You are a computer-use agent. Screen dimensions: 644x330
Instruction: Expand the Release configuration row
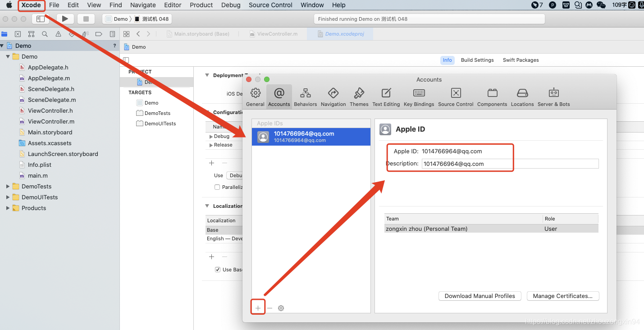211,145
